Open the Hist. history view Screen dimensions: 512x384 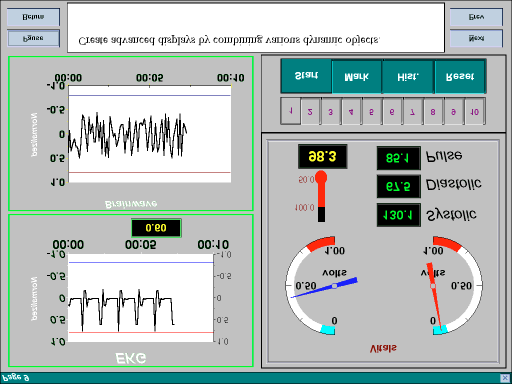tap(408, 77)
